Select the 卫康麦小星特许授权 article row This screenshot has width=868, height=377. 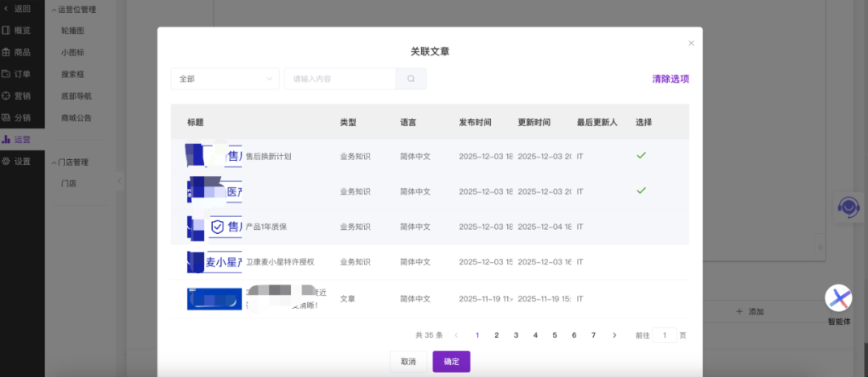641,262
